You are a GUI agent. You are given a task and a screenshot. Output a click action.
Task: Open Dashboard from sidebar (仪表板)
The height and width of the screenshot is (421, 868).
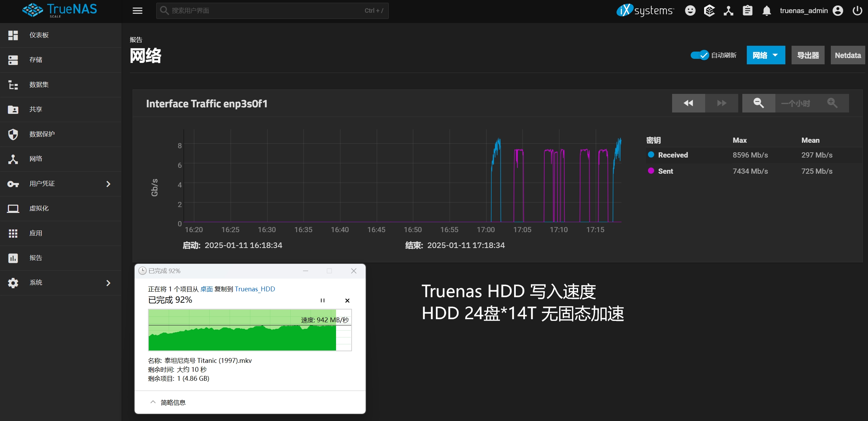(x=61, y=35)
